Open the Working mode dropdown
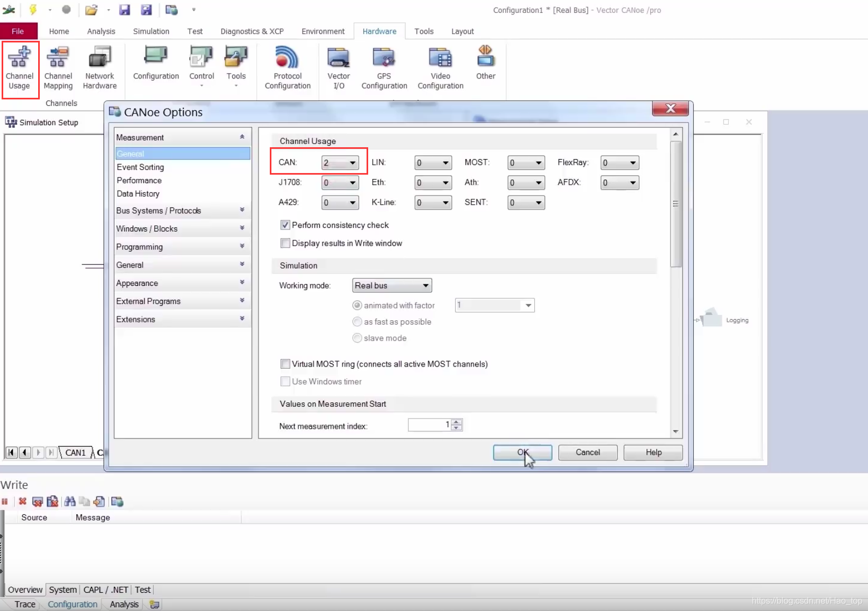 click(392, 285)
